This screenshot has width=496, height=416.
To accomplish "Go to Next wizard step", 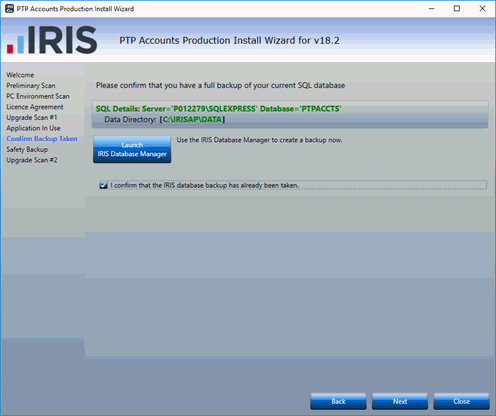I will pyautogui.click(x=400, y=401).
